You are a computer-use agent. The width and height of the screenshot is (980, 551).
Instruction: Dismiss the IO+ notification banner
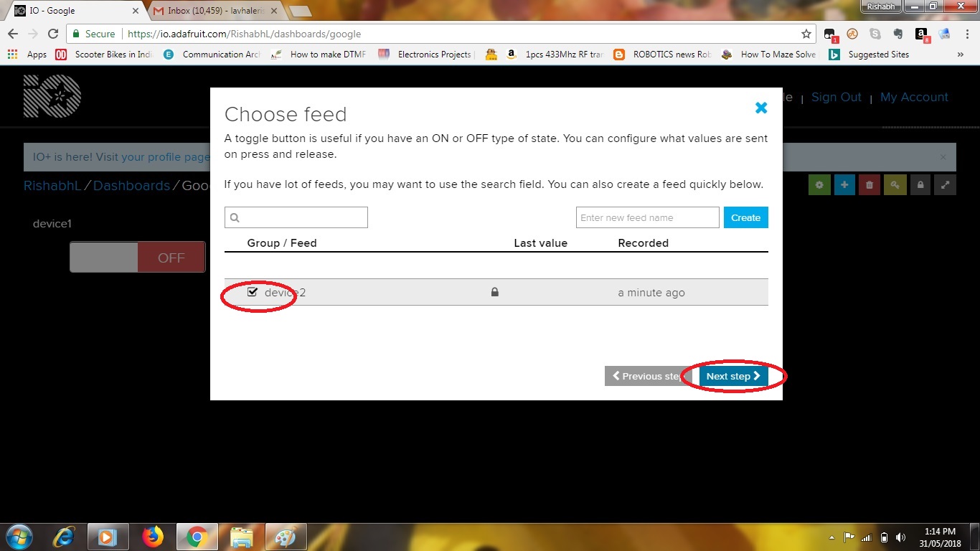(943, 157)
